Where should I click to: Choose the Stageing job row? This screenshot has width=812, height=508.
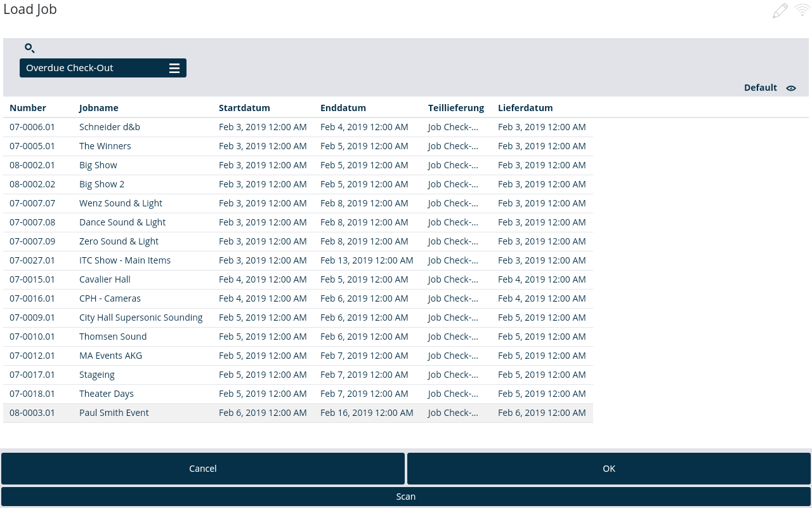[298, 375]
